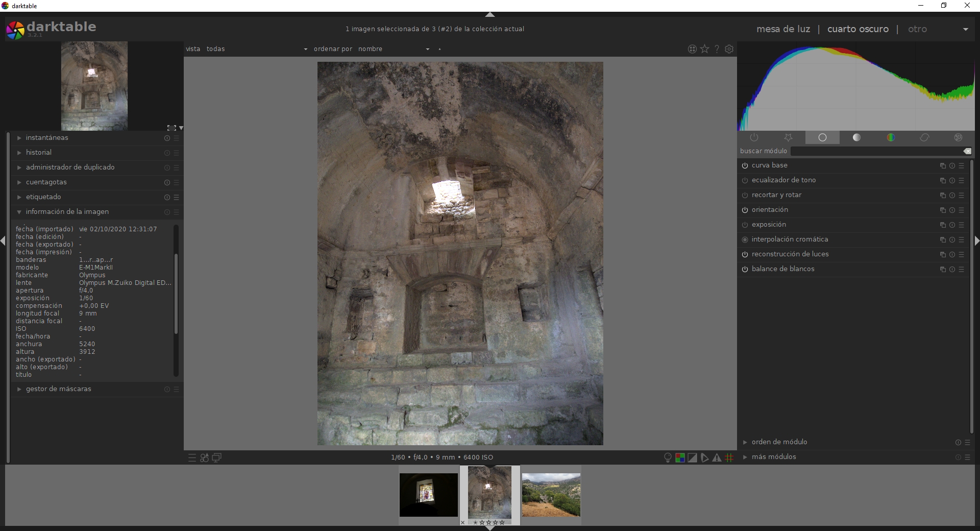The image size is (980, 531).
Task: Toggle reconstrucción de luces power button
Action: click(x=745, y=254)
